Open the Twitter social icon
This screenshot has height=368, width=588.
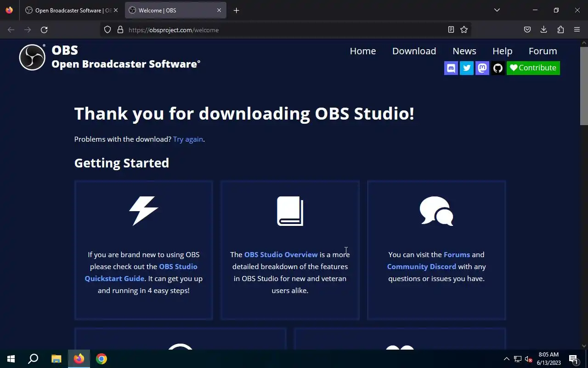(467, 68)
